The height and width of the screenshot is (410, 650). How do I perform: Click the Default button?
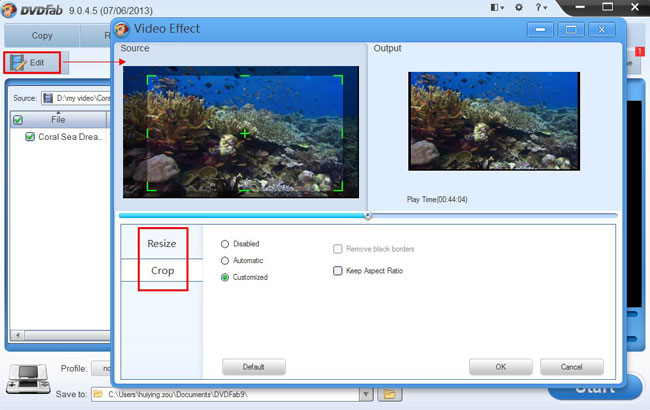pyautogui.click(x=253, y=367)
